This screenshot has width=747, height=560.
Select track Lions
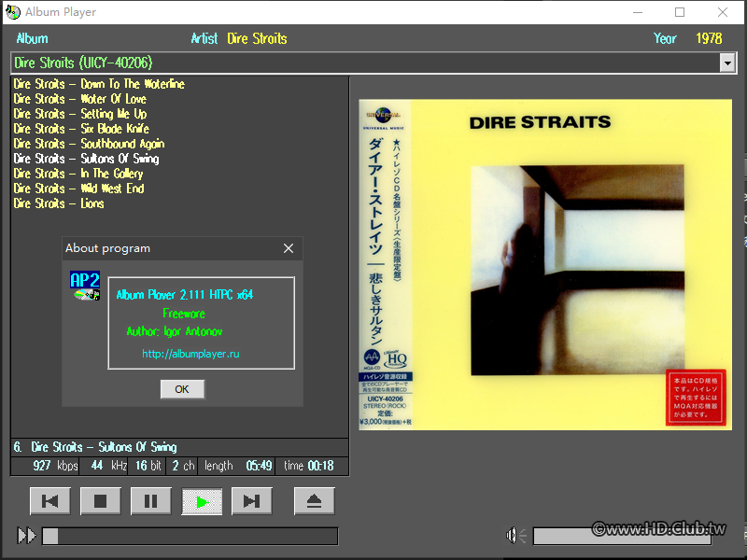coord(59,203)
